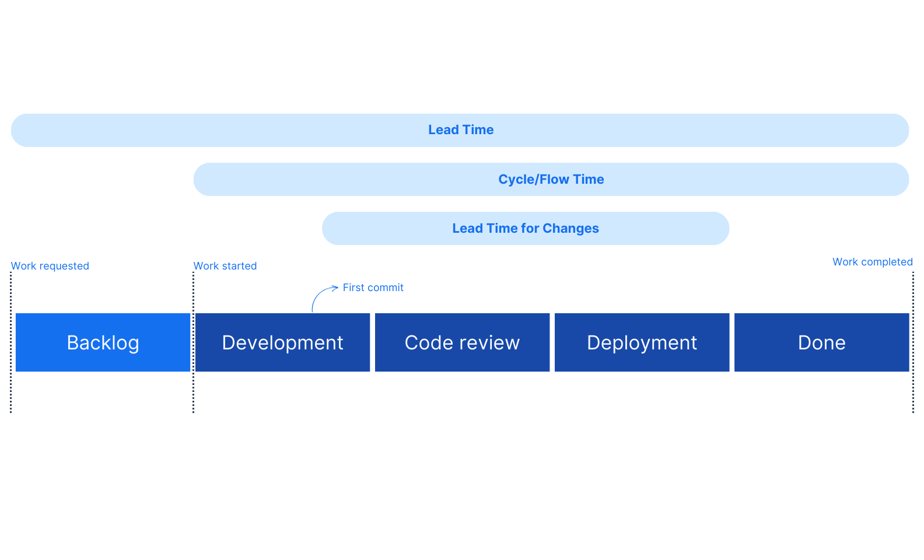This screenshot has height=560, width=924.
Task: Click the Development stage box
Action: (x=282, y=342)
